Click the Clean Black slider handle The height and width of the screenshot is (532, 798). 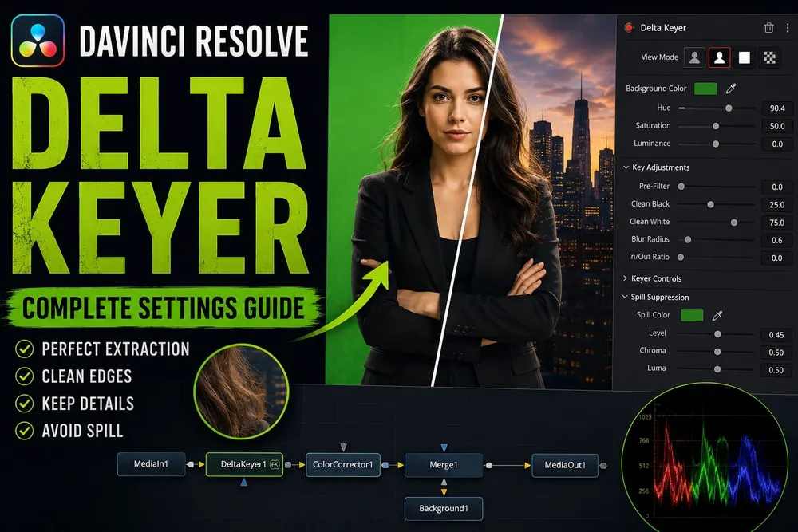click(710, 204)
